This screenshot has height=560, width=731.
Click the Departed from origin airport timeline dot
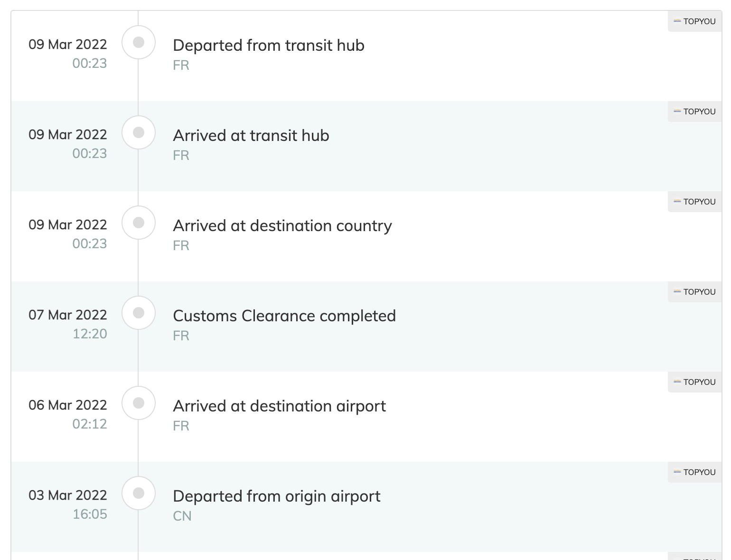point(139,494)
